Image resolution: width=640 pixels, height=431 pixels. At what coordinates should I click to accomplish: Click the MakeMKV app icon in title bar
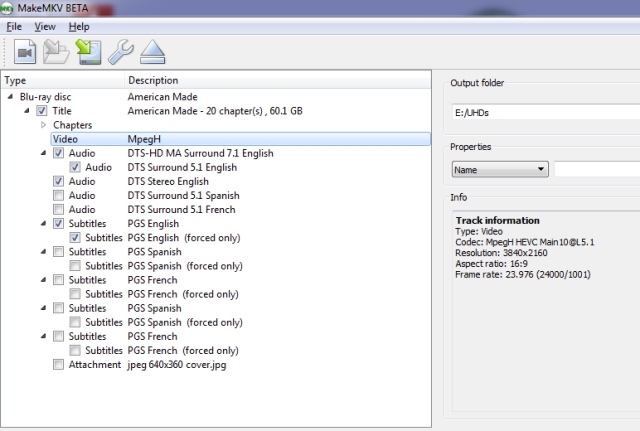8,7
